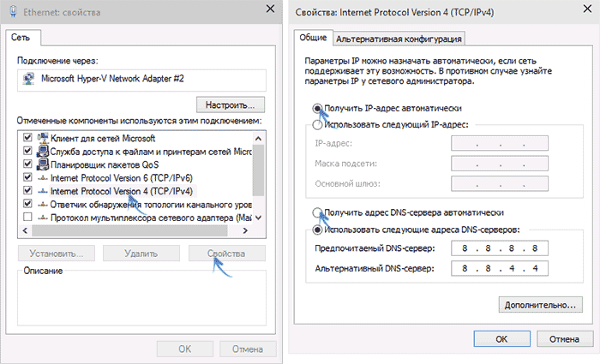Click Microsoft Hyper-V Network Adapter #2 text

112,79
